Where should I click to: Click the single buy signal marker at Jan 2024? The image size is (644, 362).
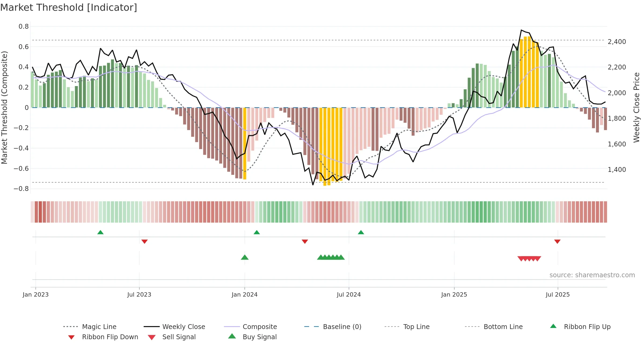click(x=245, y=257)
